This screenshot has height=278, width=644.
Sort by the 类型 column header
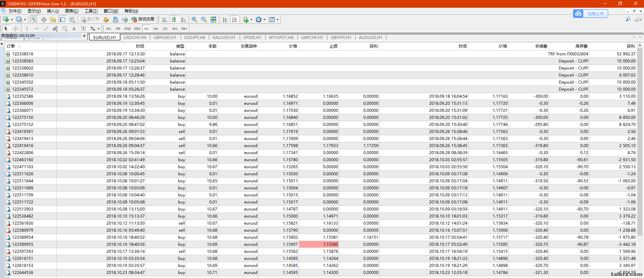point(166,46)
